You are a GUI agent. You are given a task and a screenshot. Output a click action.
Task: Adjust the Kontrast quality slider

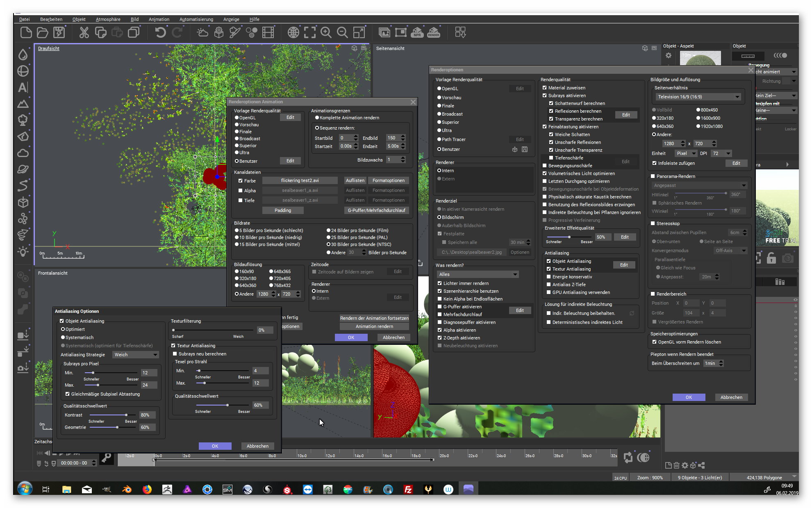(x=126, y=415)
